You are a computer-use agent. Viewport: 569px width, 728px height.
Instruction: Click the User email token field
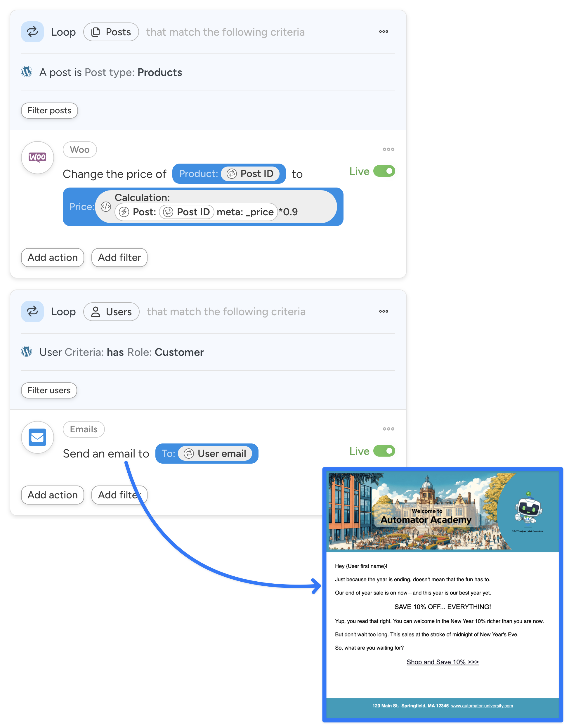215,454
